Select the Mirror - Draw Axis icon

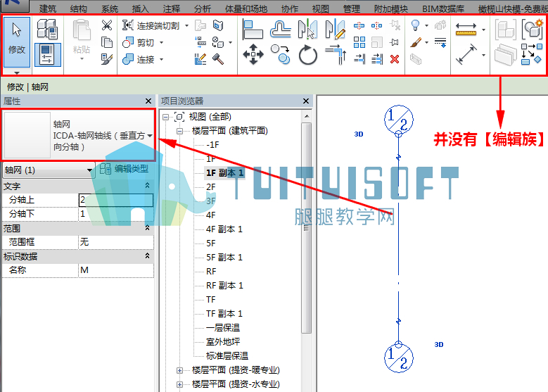pyautogui.click(x=335, y=30)
